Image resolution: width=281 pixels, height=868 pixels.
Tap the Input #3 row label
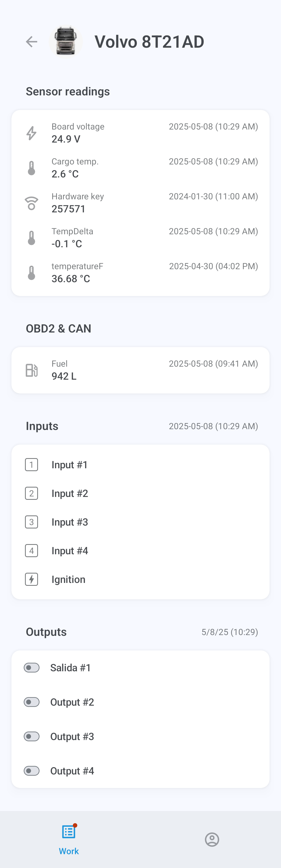[x=70, y=522]
